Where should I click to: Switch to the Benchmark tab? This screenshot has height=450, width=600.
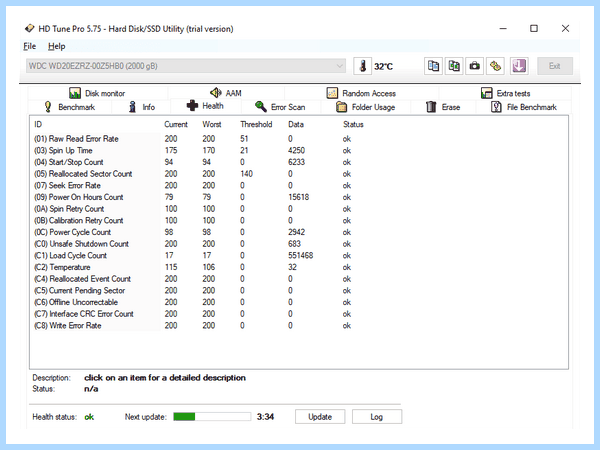tap(70, 107)
